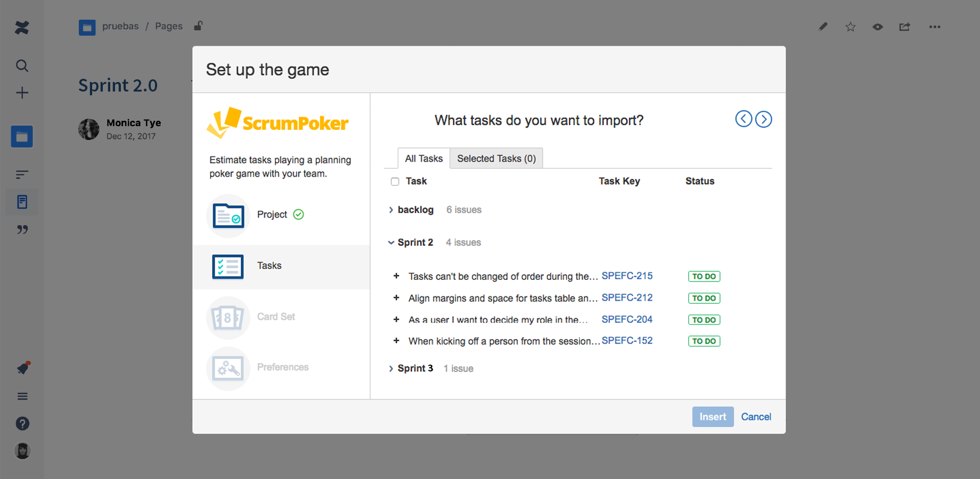Select the Project step icon
980x479 pixels.
pyautogui.click(x=228, y=216)
